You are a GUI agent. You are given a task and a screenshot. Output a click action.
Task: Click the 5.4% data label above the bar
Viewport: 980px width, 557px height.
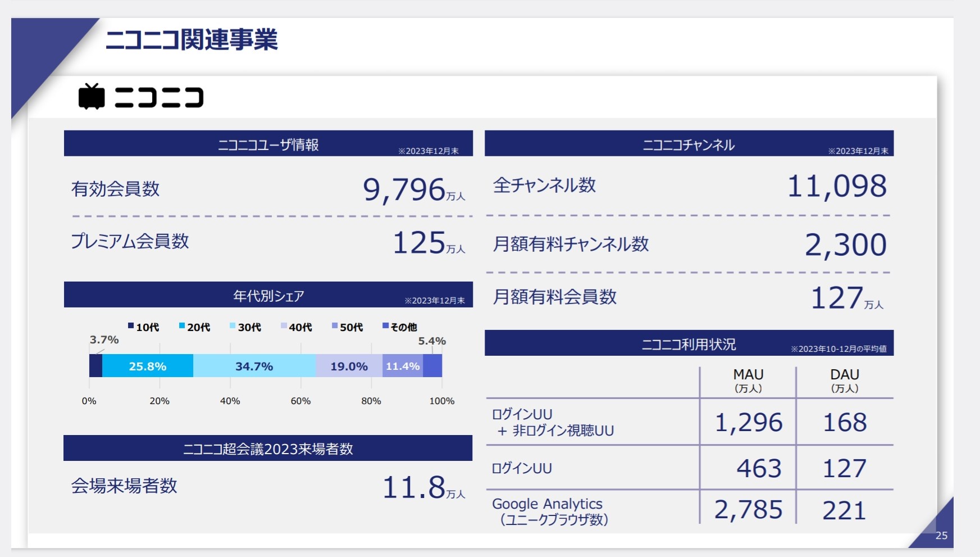coord(432,341)
